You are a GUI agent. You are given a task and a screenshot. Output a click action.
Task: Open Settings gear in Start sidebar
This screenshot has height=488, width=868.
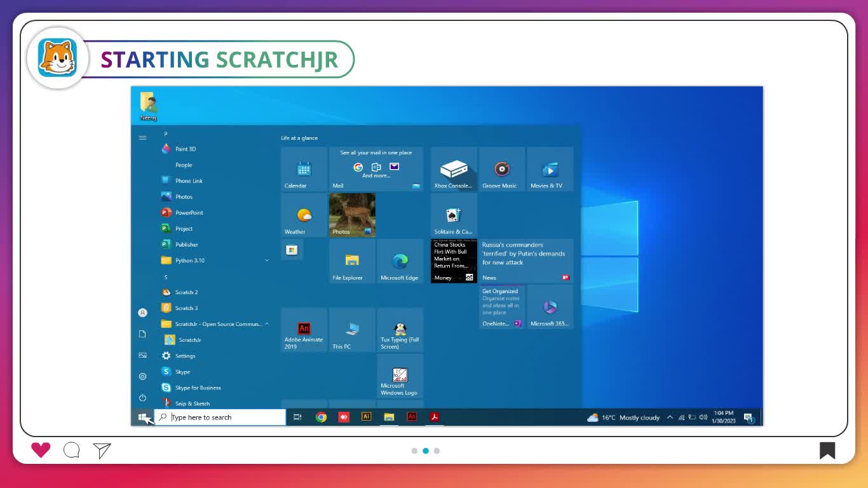point(142,376)
